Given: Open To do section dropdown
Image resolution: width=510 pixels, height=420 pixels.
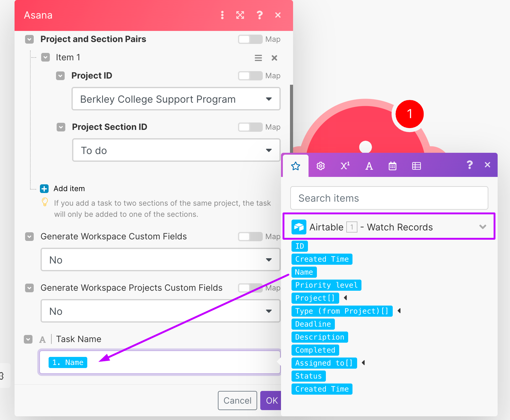Looking at the screenshot, I should pyautogui.click(x=176, y=150).
